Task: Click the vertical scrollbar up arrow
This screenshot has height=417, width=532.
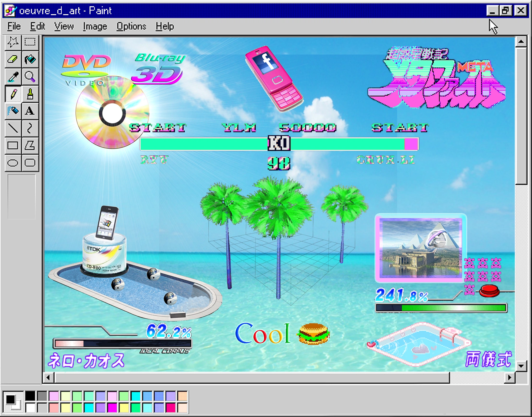Action: click(x=521, y=42)
